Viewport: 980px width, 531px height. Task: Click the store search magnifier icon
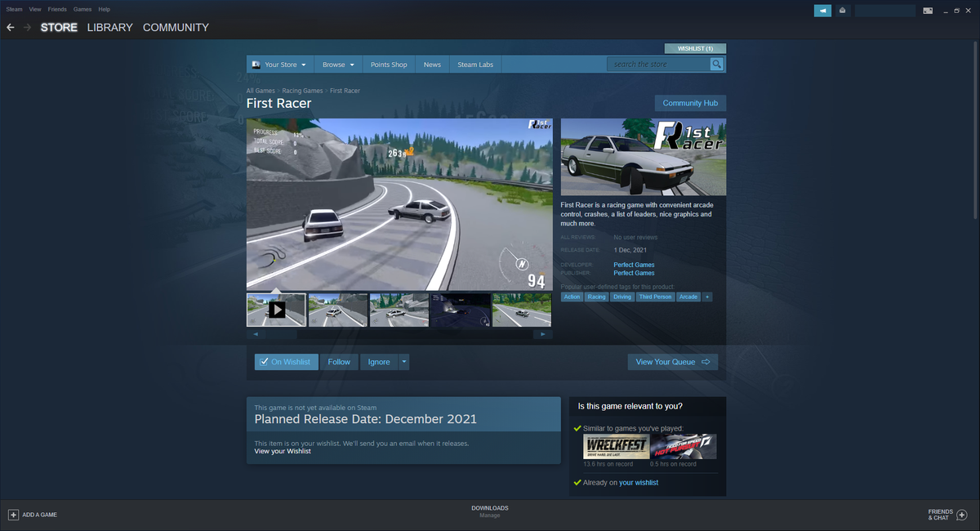pos(716,64)
